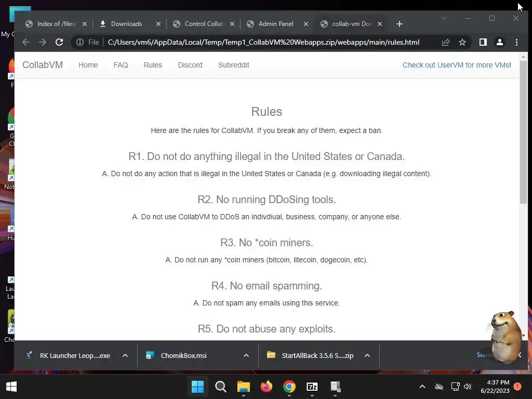This screenshot has height=399, width=532.
Task: Open taskbar Search magnifier
Action: point(220,387)
